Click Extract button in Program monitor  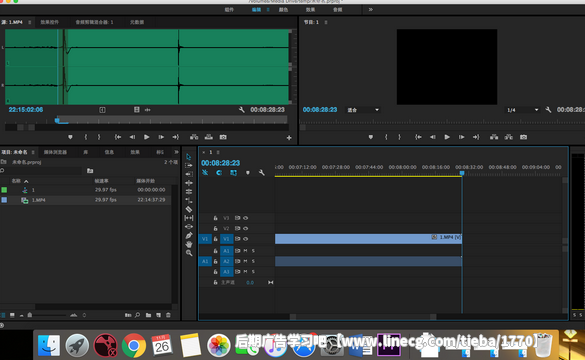click(509, 137)
